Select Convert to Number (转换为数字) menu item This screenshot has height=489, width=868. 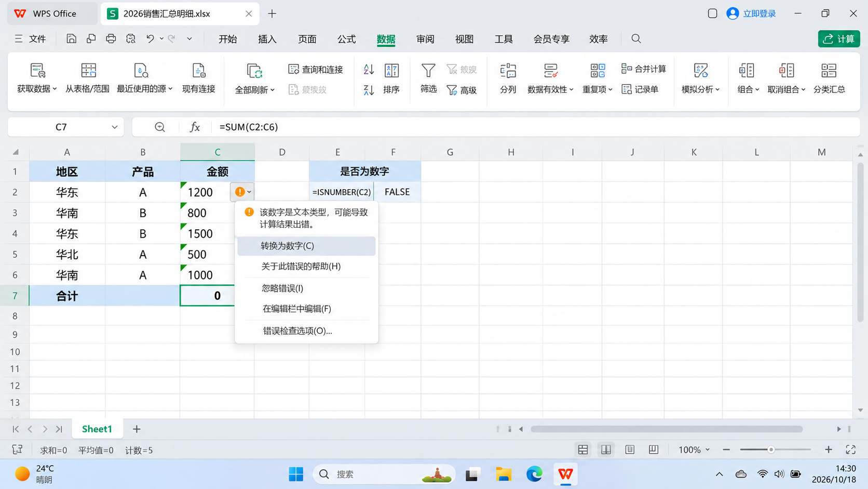[x=306, y=246]
